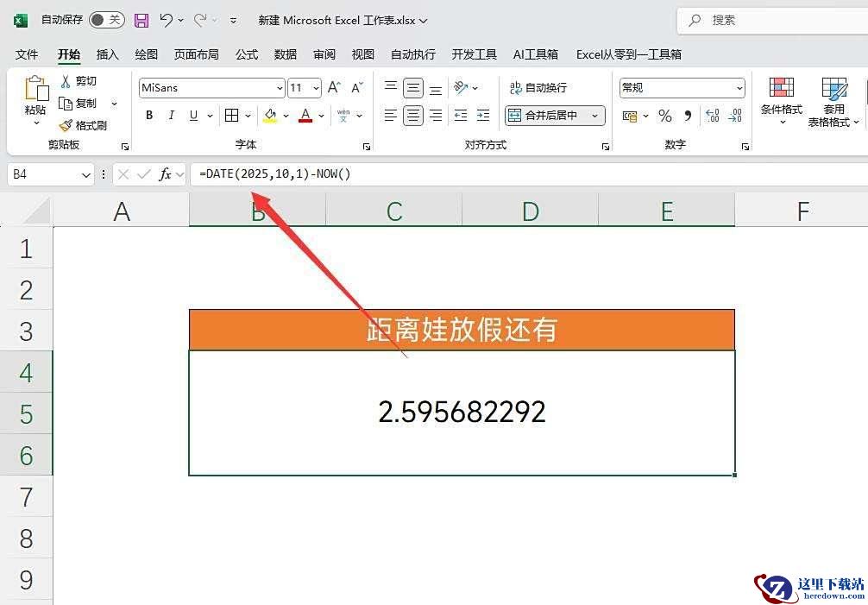Image resolution: width=868 pixels, height=605 pixels.
Task: Switch to the 数据 (Data) tab
Action: click(x=286, y=54)
